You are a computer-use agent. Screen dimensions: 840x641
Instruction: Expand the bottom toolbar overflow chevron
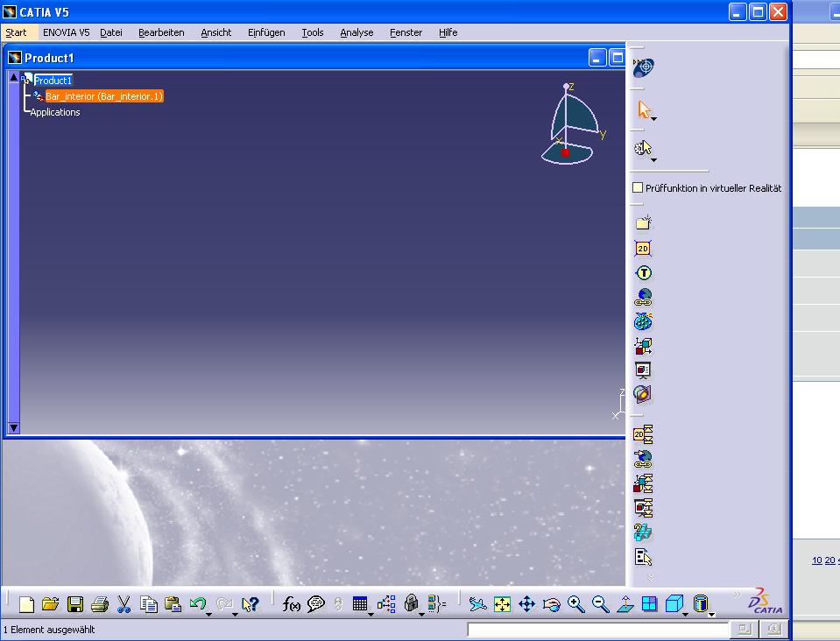[737, 594]
